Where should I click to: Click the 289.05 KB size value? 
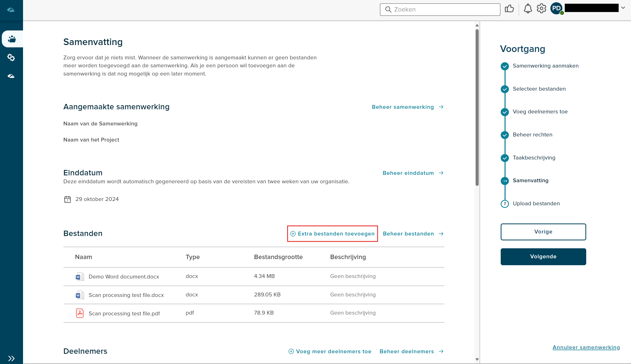pos(267,295)
